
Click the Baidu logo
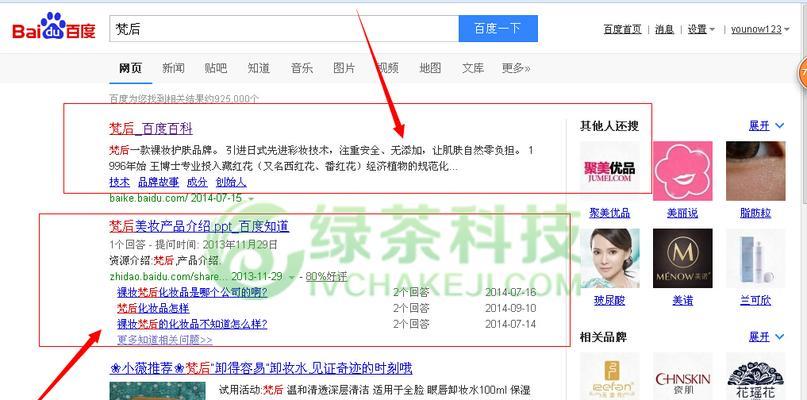coord(54,27)
